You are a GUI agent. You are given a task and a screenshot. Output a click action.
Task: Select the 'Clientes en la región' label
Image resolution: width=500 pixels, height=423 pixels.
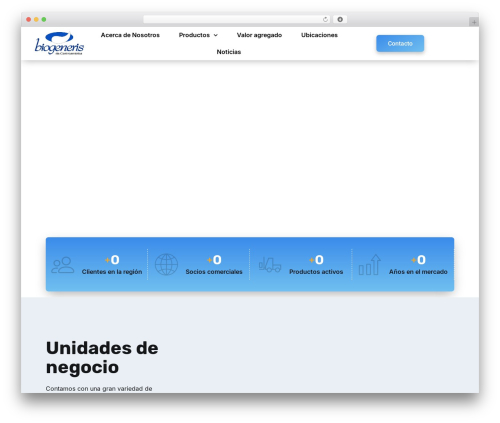(112, 272)
